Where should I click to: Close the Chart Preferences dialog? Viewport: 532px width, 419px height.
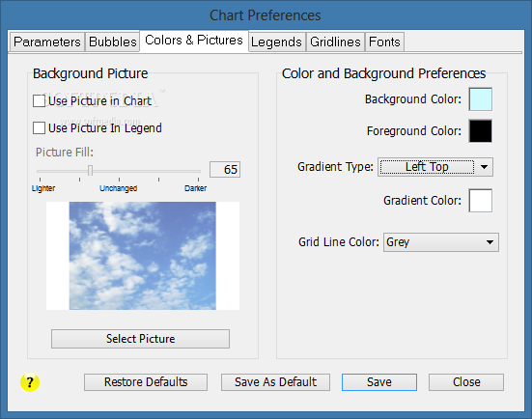click(466, 382)
